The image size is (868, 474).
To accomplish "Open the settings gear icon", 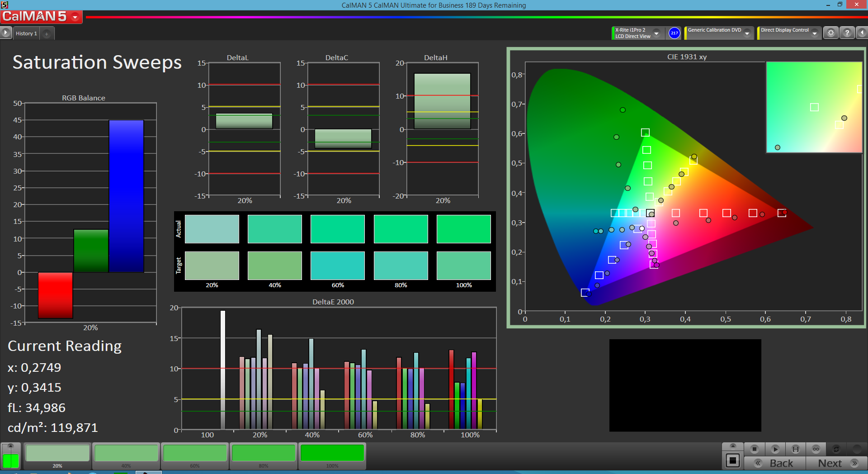I will (x=830, y=33).
